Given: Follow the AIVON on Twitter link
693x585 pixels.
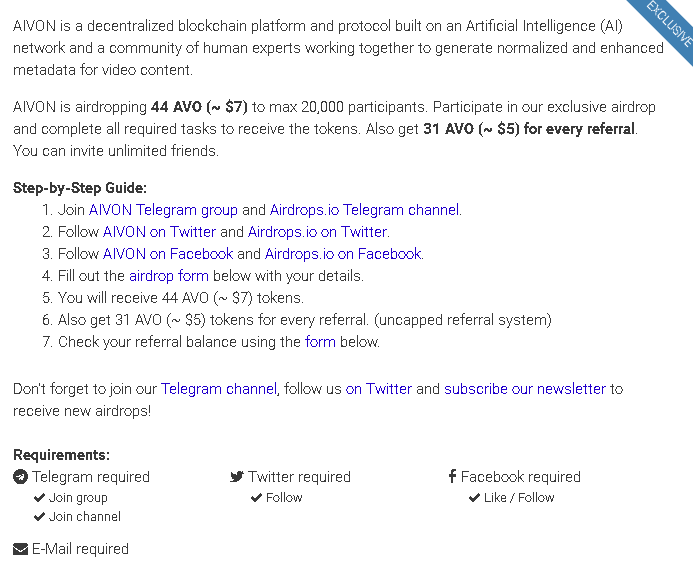Looking at the screenshot, I should click(159, 232).
